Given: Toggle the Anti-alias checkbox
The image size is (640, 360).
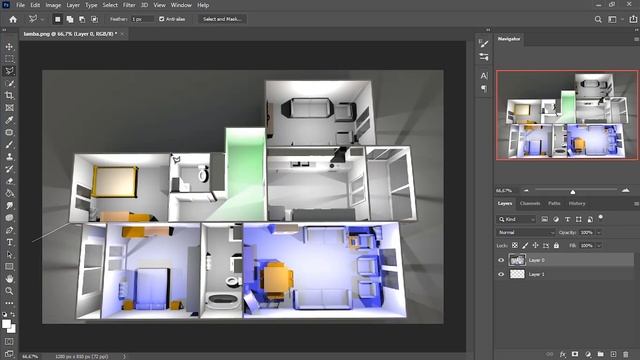Looking at the screenshot, I should (x=162, y=19).
